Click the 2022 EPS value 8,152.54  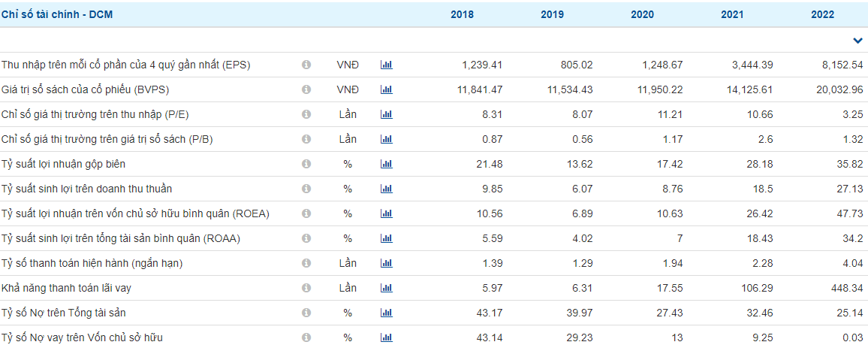[x=843, y=65]
